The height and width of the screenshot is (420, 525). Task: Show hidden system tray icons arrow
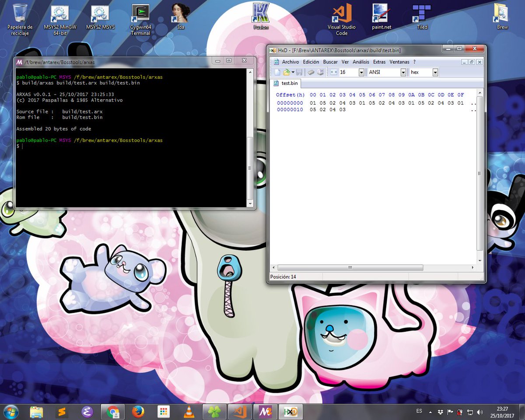click(x=430, y=412)
